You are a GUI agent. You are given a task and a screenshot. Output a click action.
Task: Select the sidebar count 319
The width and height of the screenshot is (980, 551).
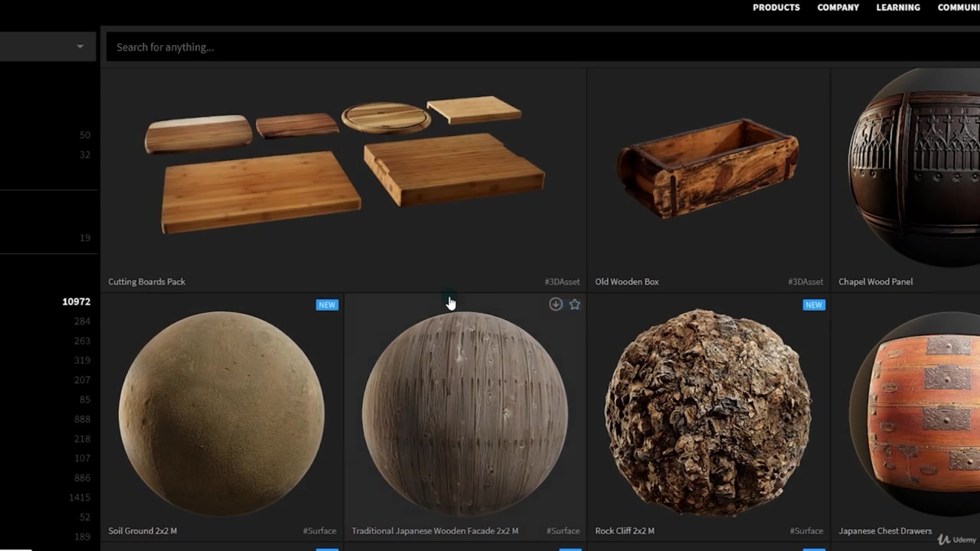pyautogui.click(x=82, y=360)
